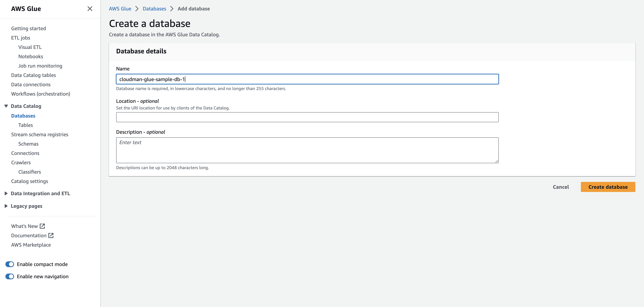The image size is (644, 307).
Task: Click the AWS Glue breadcrumb link
Action: (120, 9)
